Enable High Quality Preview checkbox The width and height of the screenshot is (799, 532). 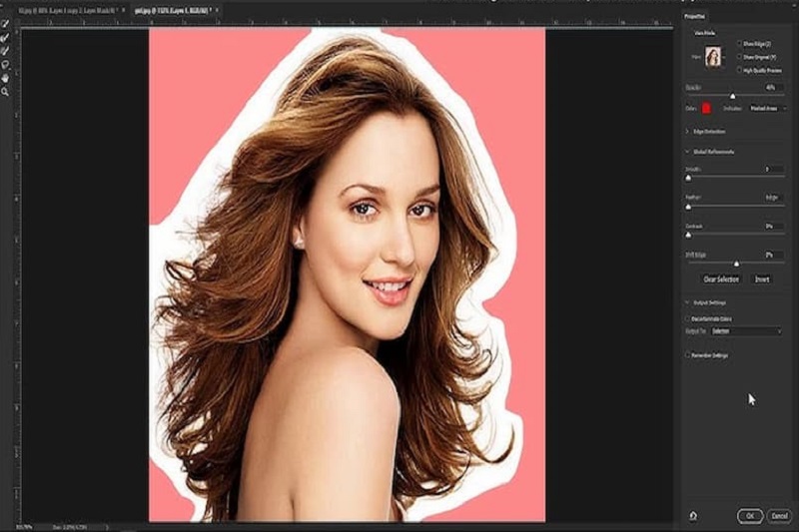pos(739,70)
